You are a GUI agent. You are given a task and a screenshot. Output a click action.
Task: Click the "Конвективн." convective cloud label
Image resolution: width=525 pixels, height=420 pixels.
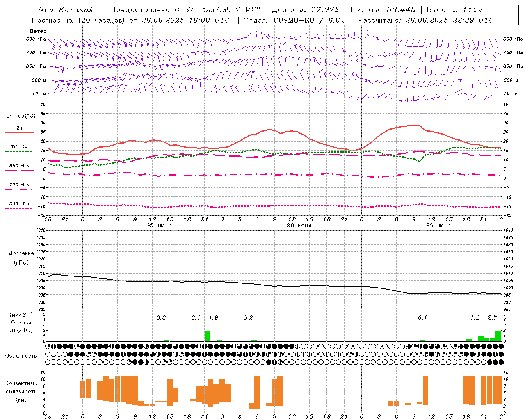[x=21, y=383]
